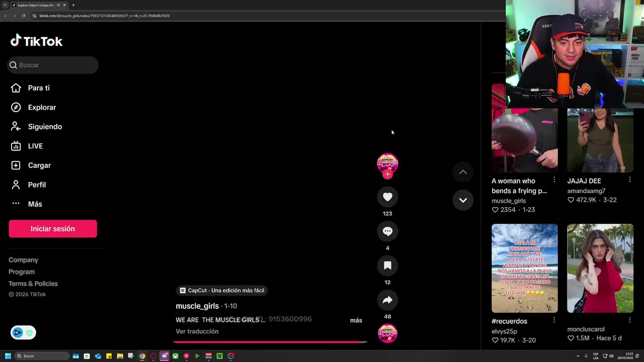The width and height of the screenshot is (644, 362).
Task: Open the Program footer link
Action: pyautogui.click(x=22, y=271)
